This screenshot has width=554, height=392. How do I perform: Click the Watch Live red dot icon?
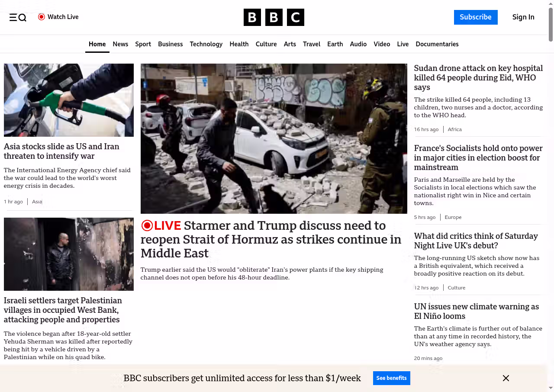42,17
